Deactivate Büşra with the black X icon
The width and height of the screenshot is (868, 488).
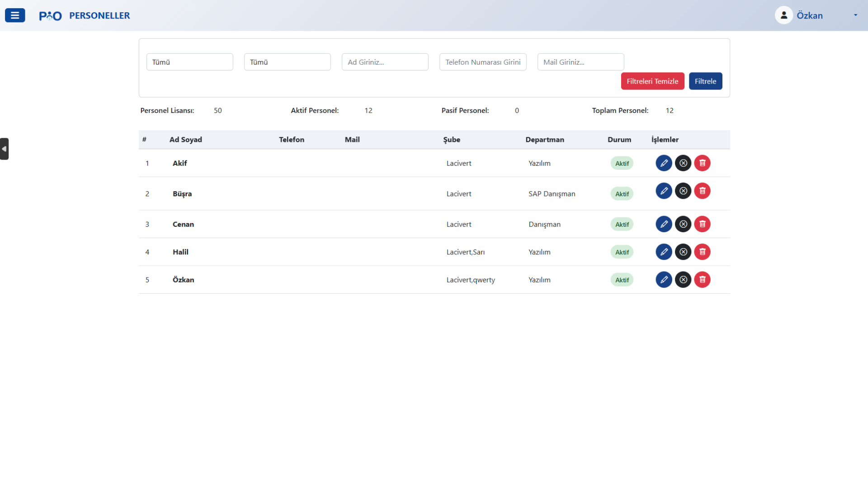[x=683, y=191]
